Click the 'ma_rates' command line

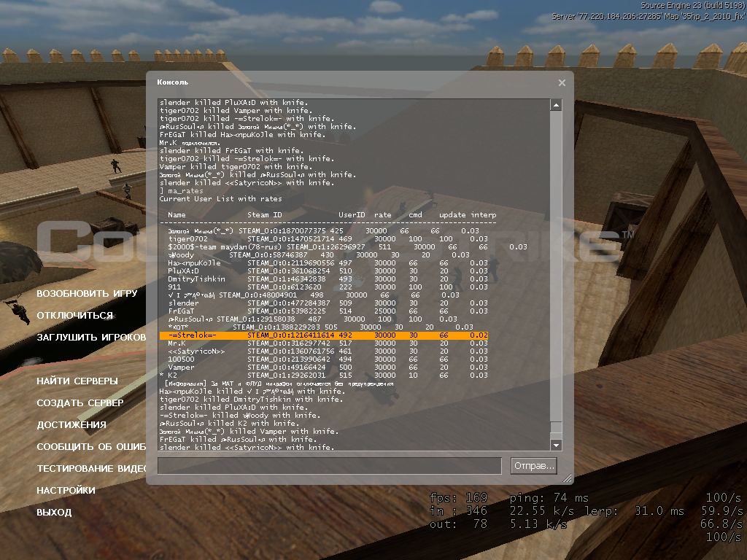coord(182,191)
